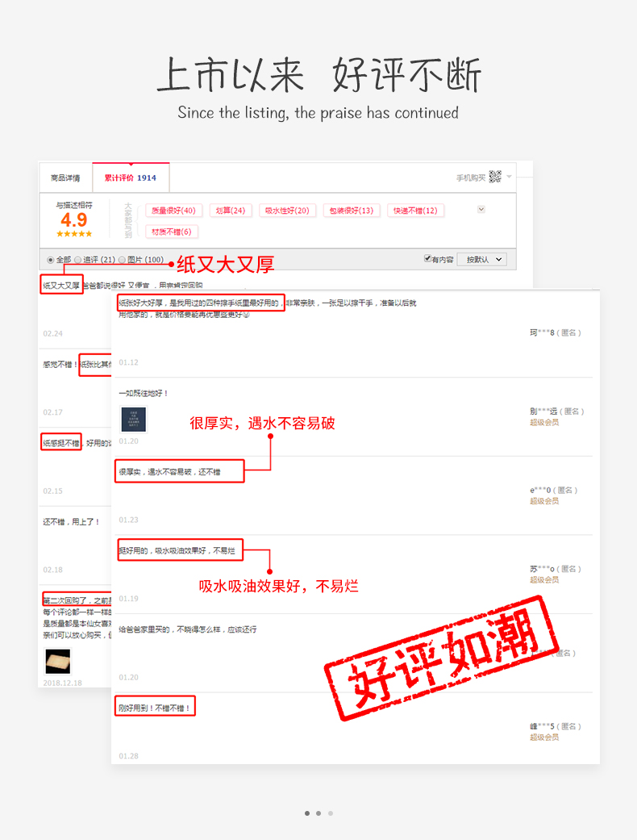Viewport: 637px width, 840px height.
Task: Open the book cover review image thumbnail
Action: tap(133, 420)
